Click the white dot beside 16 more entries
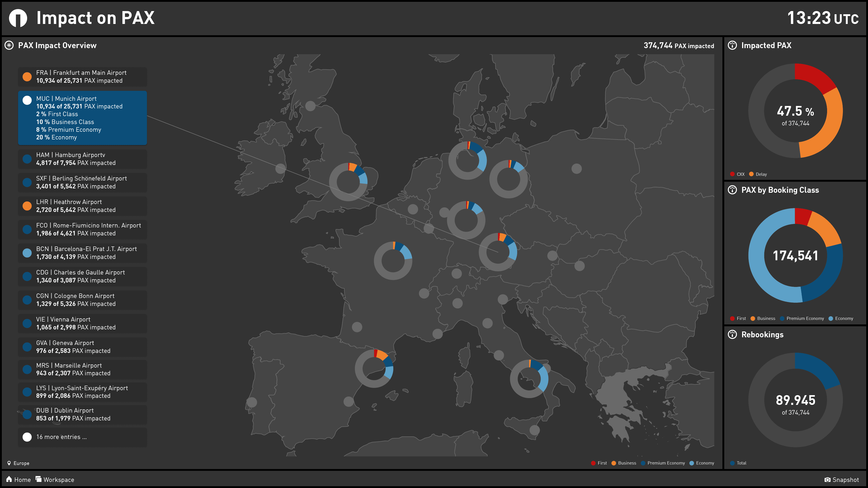The image size is (868, 488). (x=27, y=437)
